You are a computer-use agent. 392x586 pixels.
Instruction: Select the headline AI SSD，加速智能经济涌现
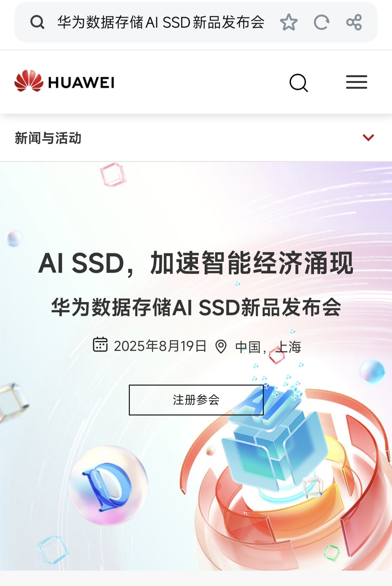pos(196,263)
